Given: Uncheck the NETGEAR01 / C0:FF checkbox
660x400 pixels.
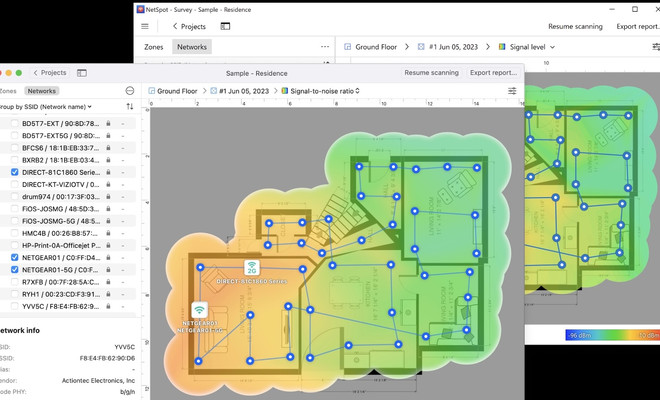Looking at the screenshot, I should tap(15, 257).
